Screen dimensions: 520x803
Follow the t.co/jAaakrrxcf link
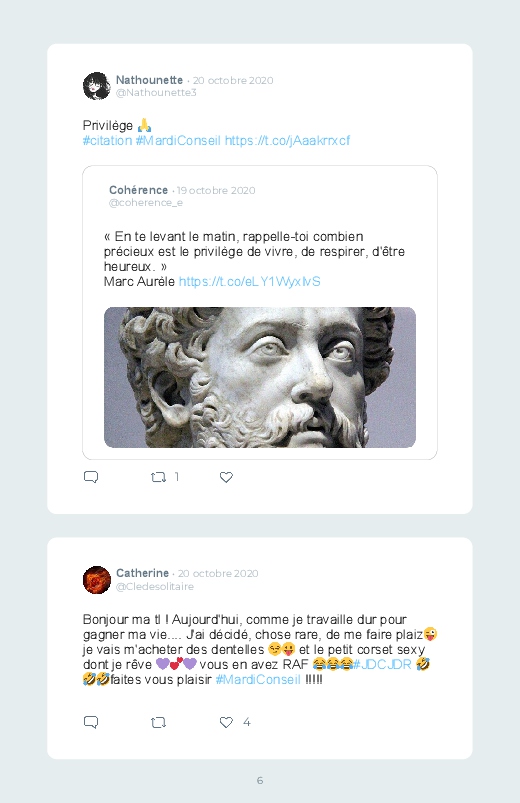click(x=287, y=140)
